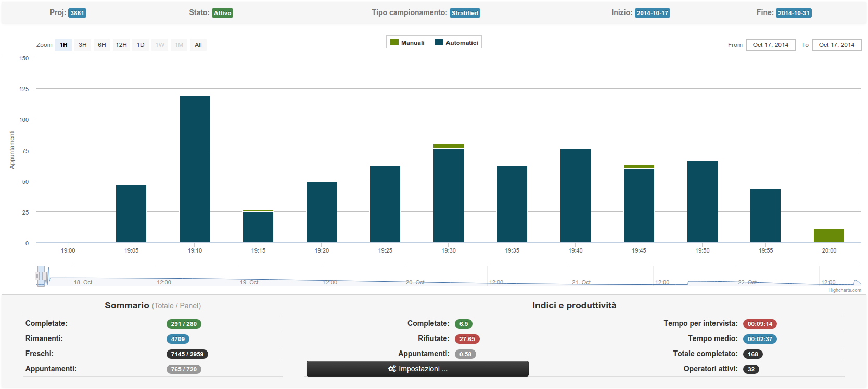The width and height of the screenshot is (868, 389).
Task: Click the project number 3861 badge
Action: click(x=77, y=13)
